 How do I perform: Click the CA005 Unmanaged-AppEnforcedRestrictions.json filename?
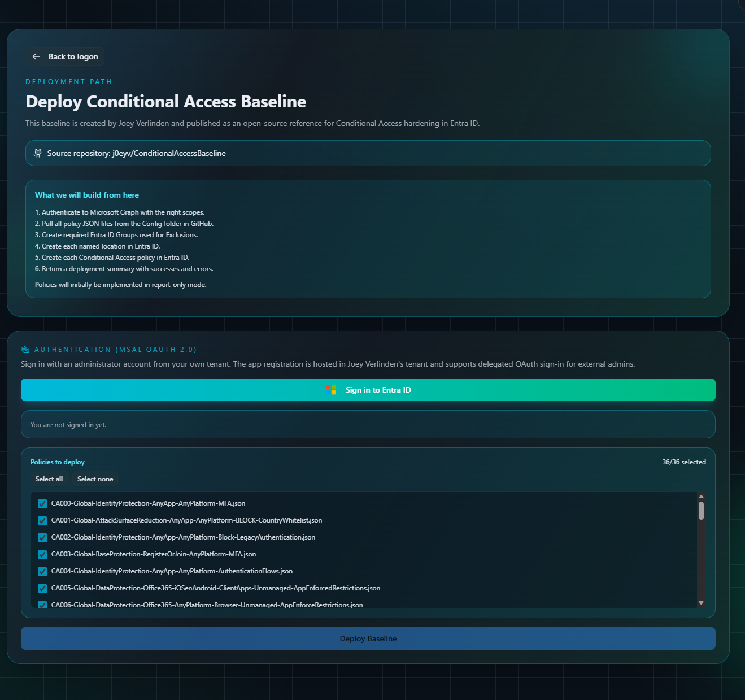point(216,588)
